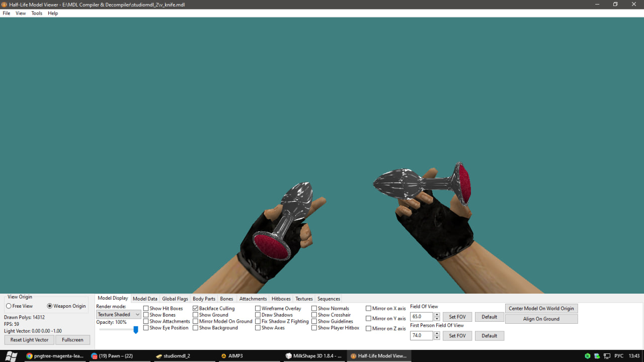Open the Help menu
The height and width of the screenshot is (362, 644).
click(x=53, y=13)
